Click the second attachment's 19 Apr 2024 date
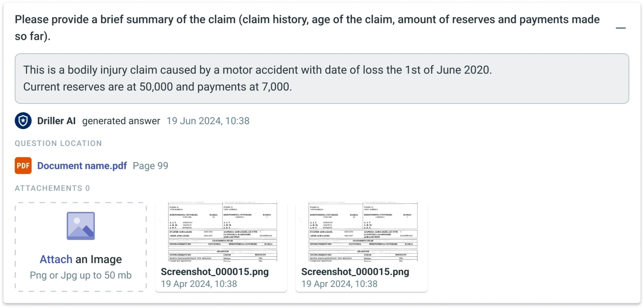This screenshot has height=308, width=644. click(339, 284)
